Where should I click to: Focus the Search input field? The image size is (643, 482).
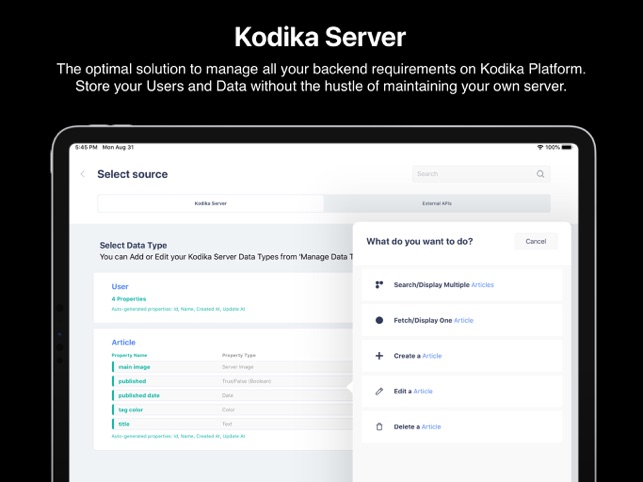[x=481, y=174]
